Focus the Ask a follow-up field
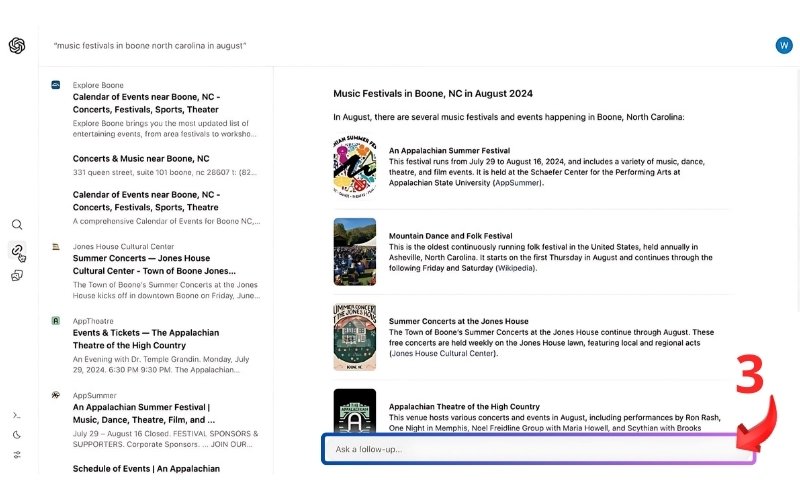 pyautogui.click(x=538, y=449)
